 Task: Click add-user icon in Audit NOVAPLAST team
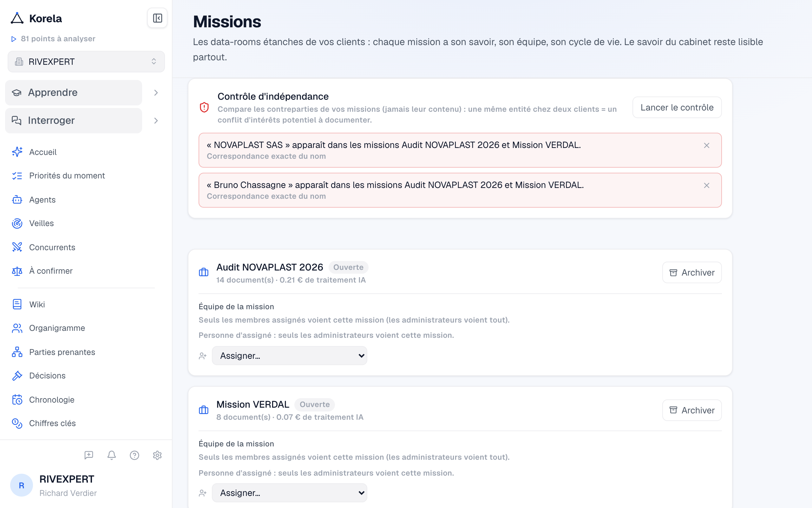[203, 356]
